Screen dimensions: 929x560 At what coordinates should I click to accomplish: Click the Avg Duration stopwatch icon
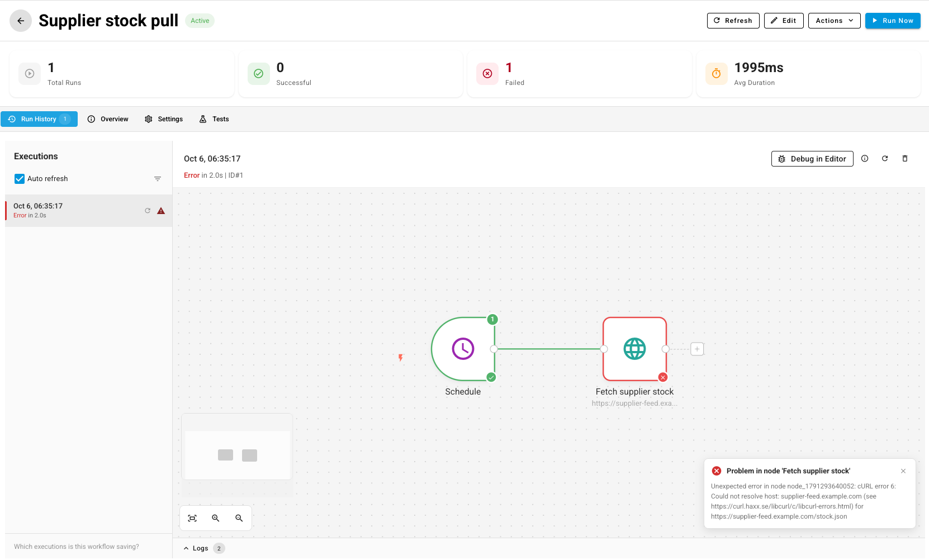(716, 74)
